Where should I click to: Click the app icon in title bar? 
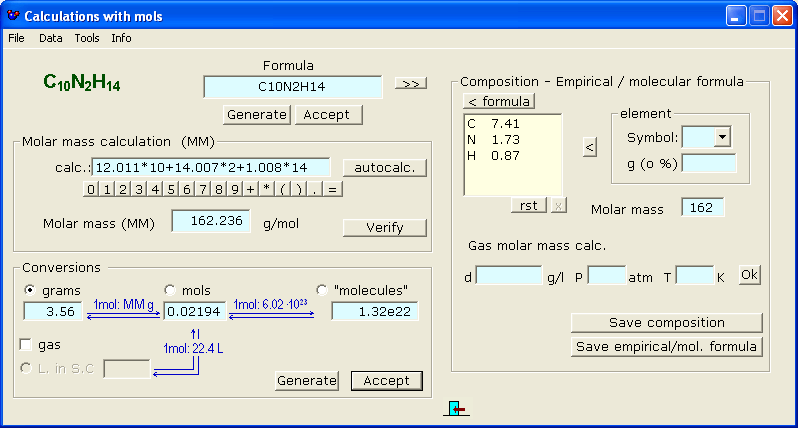(13, 16)
